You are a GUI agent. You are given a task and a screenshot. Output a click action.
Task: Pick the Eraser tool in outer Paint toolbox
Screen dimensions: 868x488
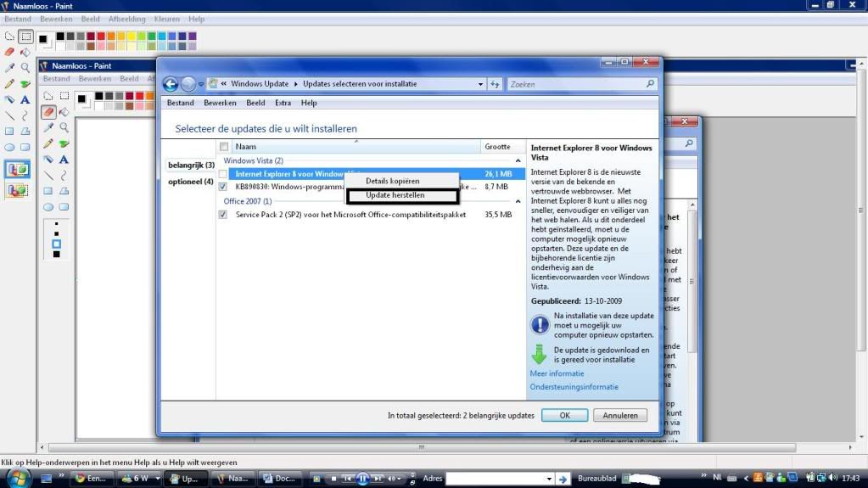(x=9, y=52)
